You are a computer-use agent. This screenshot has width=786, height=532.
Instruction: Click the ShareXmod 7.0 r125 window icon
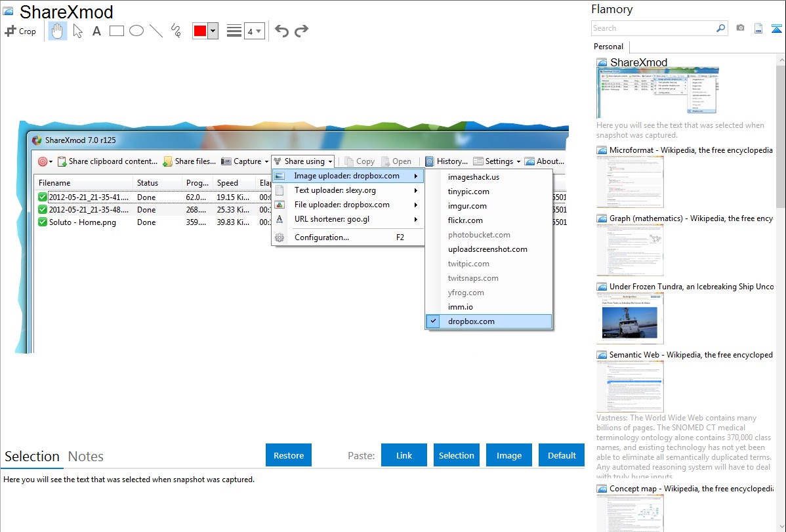(37, 140)
